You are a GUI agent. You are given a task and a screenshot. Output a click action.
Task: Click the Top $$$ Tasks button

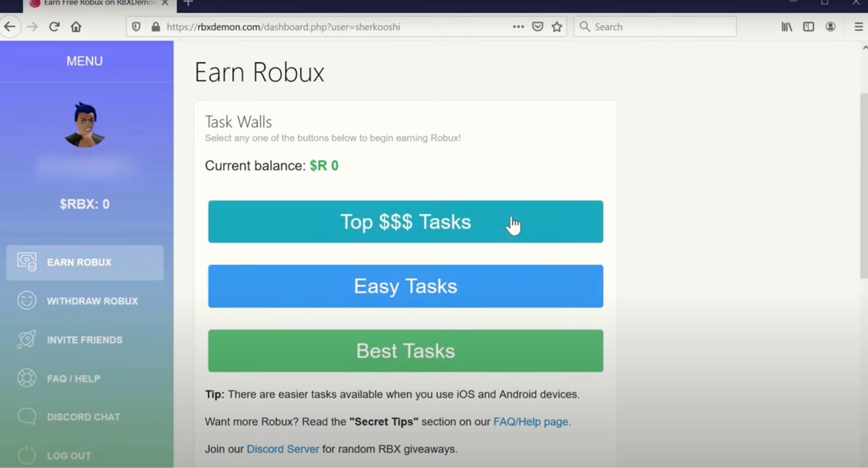[x=405, y=222]
